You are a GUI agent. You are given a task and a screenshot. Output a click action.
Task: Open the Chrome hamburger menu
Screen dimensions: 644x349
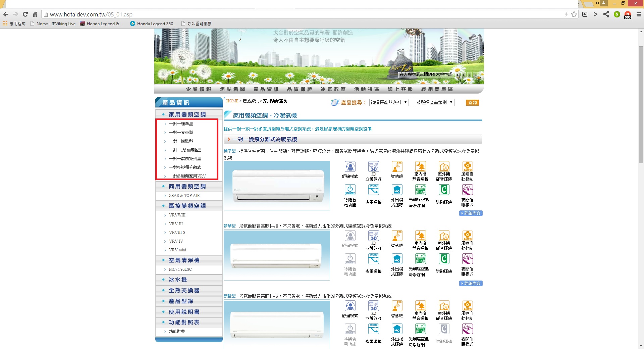coord(639,14)
